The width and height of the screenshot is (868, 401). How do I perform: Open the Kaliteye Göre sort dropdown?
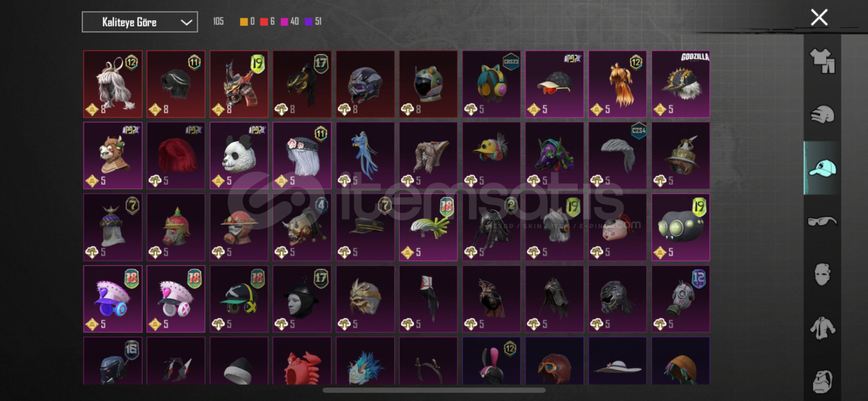click(140, 22)
